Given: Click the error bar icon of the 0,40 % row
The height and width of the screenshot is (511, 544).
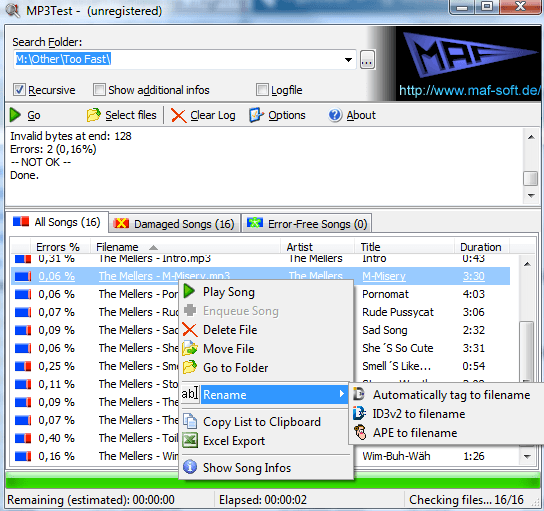Looking at the screenshot, I should point(23,438).
